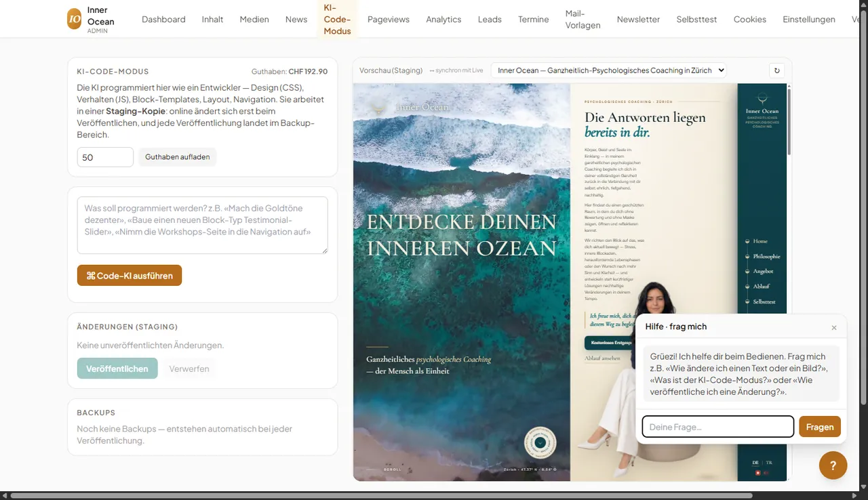Click the Veröffentlichen button
Screen dimensions: 868x500
point(117,369)
